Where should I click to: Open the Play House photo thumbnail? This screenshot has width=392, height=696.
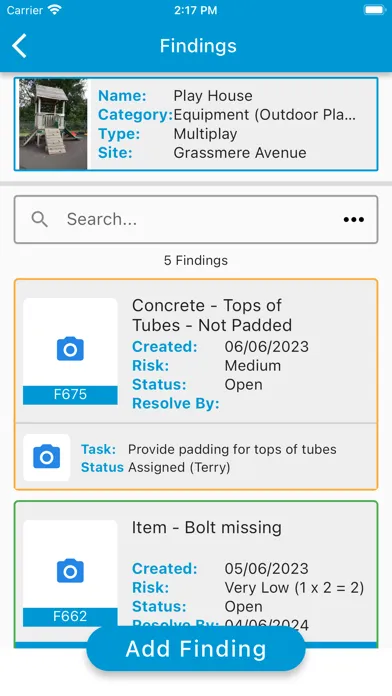tap(53, 124)
